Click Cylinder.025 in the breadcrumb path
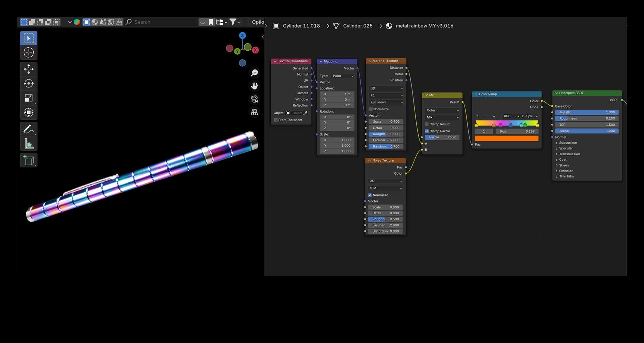This screenshot has width=644, height=343. pos(357,26)
